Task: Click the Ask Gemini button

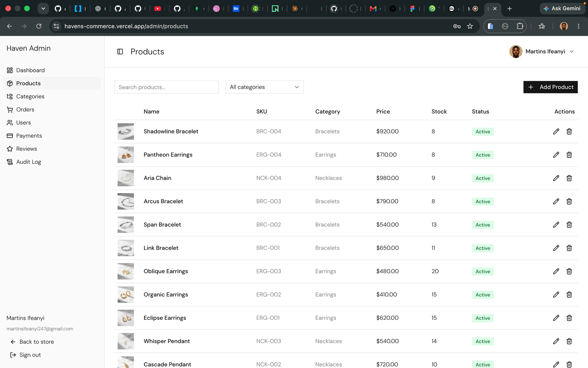Action: 562,8
